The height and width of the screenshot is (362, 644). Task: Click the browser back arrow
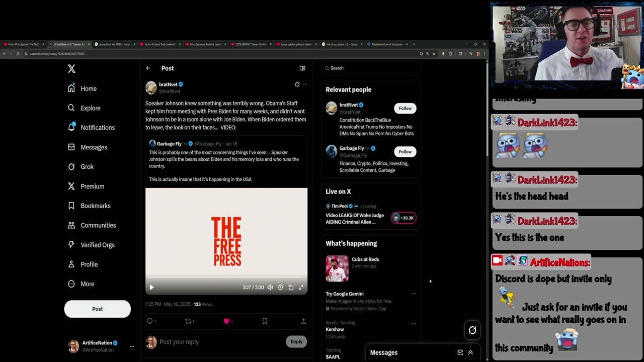point(4,54)
